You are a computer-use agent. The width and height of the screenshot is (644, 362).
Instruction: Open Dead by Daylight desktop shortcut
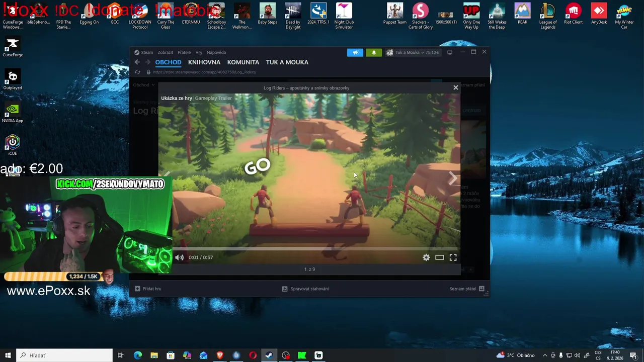point(293,16)
